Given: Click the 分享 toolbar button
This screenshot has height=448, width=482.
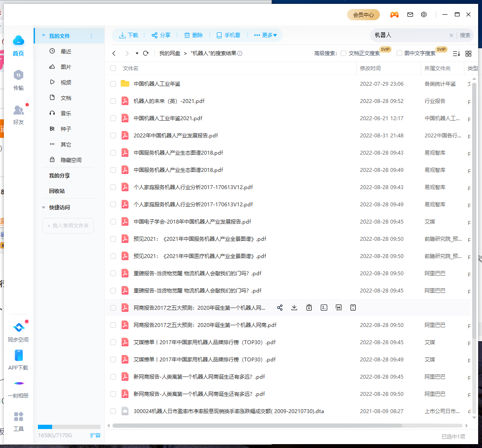Looking at the screenshot, I should point(161,35).
